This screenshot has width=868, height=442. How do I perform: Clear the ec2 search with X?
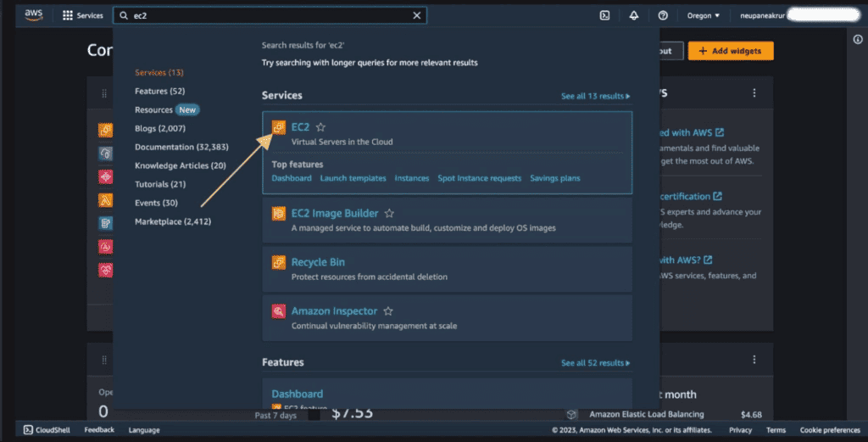coord(417,15)
